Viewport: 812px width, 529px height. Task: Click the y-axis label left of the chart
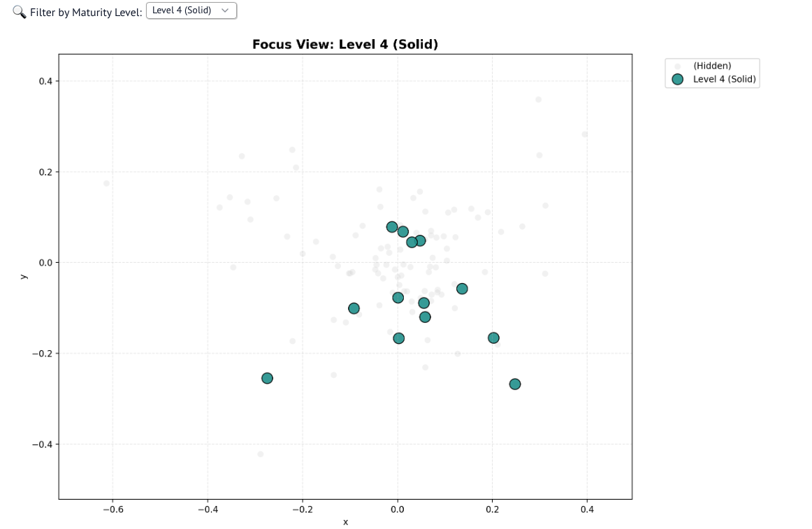24,277
